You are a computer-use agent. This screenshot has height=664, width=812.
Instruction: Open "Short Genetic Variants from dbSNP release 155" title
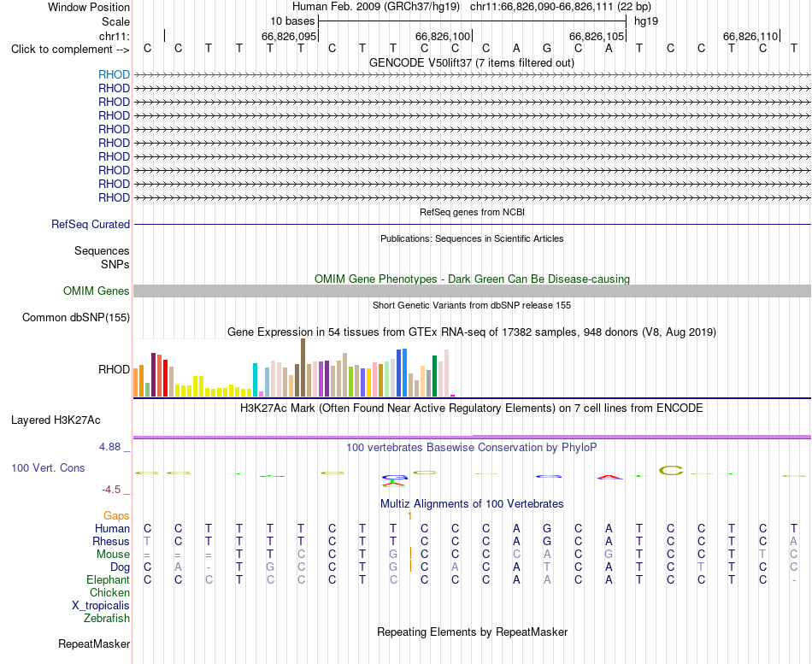tap(472, 306)
